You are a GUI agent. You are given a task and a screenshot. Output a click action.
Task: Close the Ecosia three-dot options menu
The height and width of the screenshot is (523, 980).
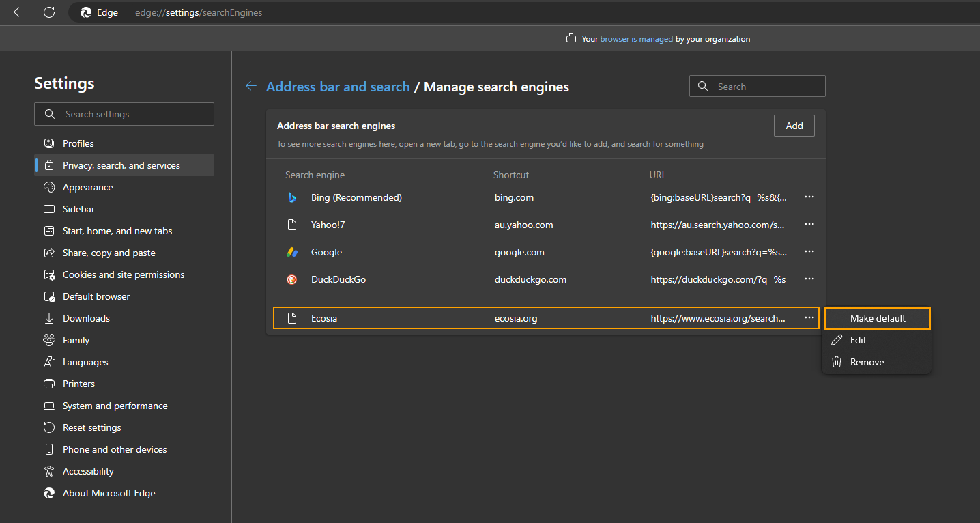pos(809,318)
